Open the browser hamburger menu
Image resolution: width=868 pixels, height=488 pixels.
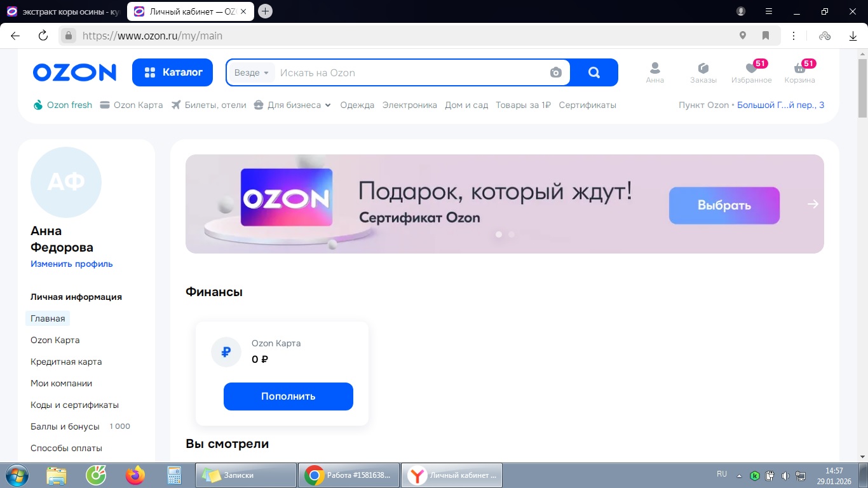click(x=770, y=11)
